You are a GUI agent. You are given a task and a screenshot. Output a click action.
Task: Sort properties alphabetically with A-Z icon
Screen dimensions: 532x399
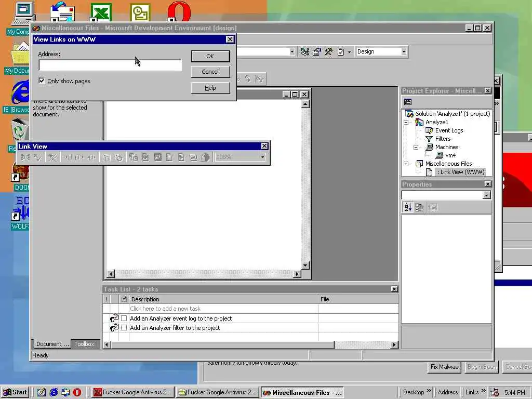408,207
